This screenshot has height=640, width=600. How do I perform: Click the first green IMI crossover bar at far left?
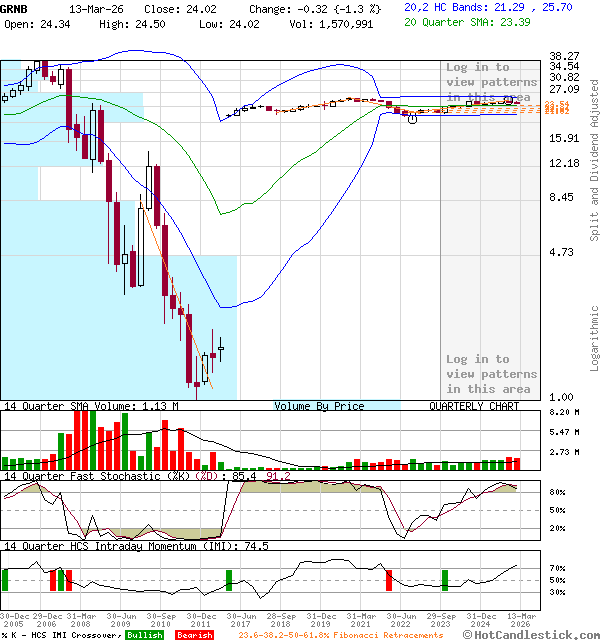coord(5,580)
